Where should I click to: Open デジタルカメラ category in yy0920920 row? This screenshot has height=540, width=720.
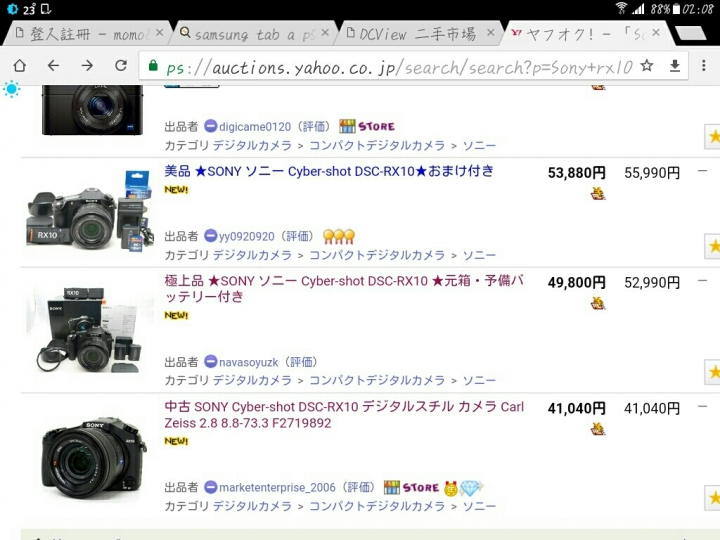pos(253,255)
